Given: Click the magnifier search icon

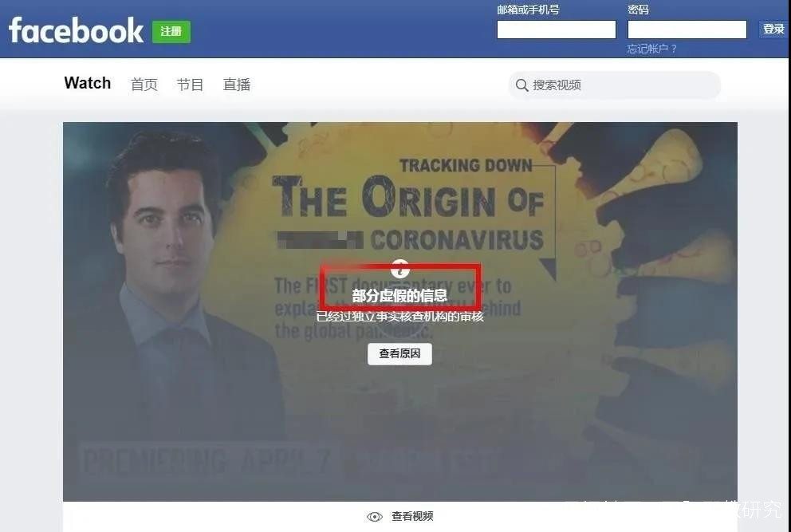Looking at the screenshot, I should pos(521,85).
